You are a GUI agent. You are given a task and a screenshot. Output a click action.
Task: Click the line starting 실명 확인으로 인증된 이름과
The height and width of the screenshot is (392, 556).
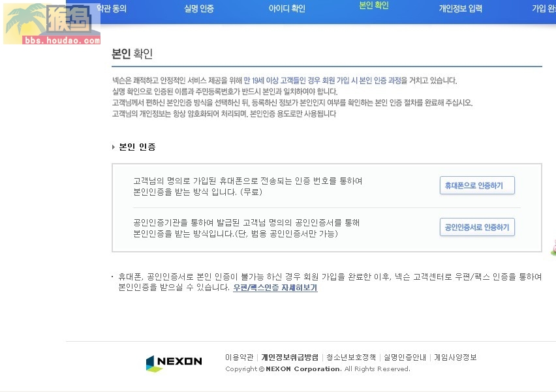click(x=224, y=91)
